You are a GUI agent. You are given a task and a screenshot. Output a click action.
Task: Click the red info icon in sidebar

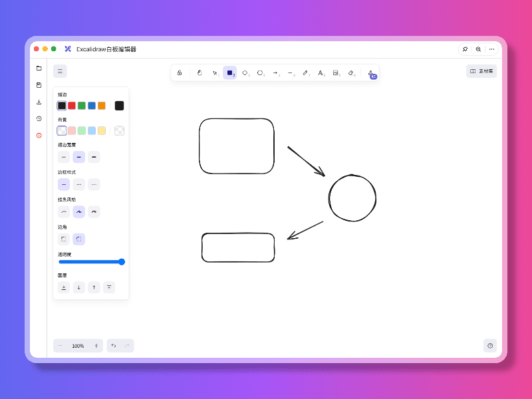coord(39,136)
